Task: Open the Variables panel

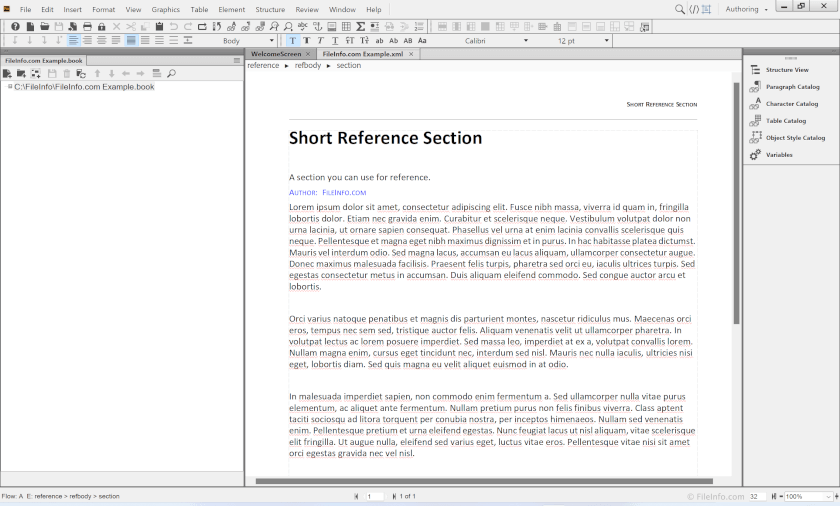Action: click(x=778, y=155)
